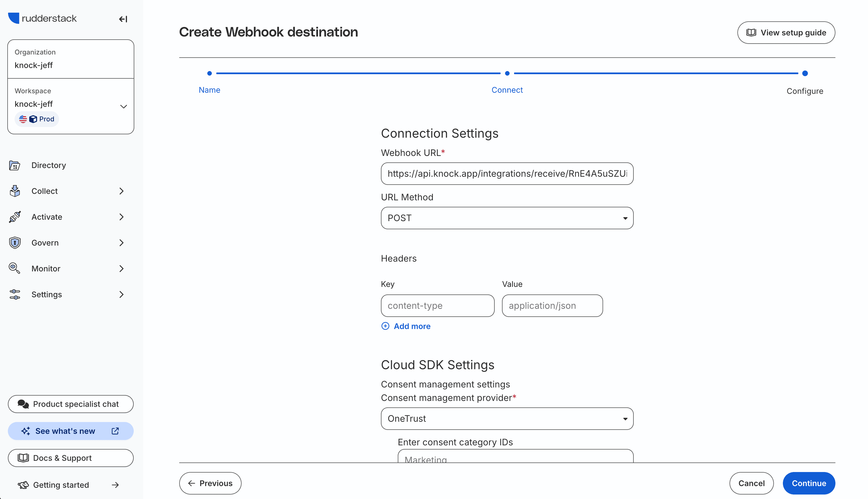Open the Activate section
The width and height of the screenshot is (868, 499).
point(47,217)
